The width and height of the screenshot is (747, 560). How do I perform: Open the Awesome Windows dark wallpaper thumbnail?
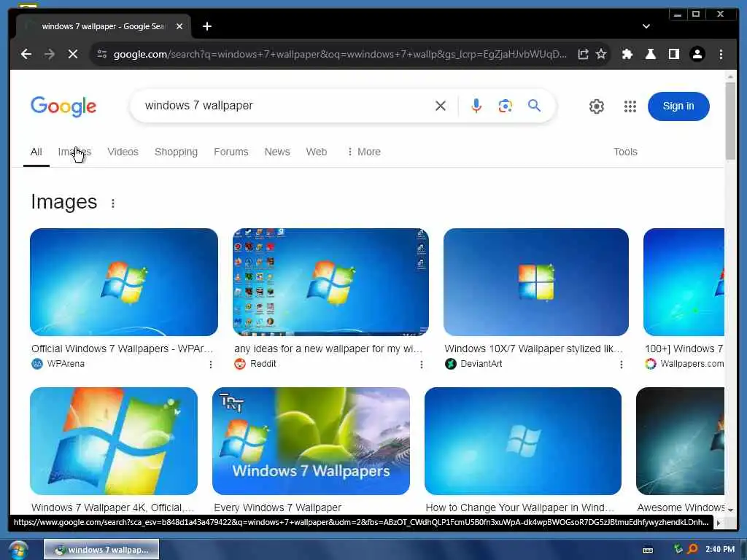(681, 441)
